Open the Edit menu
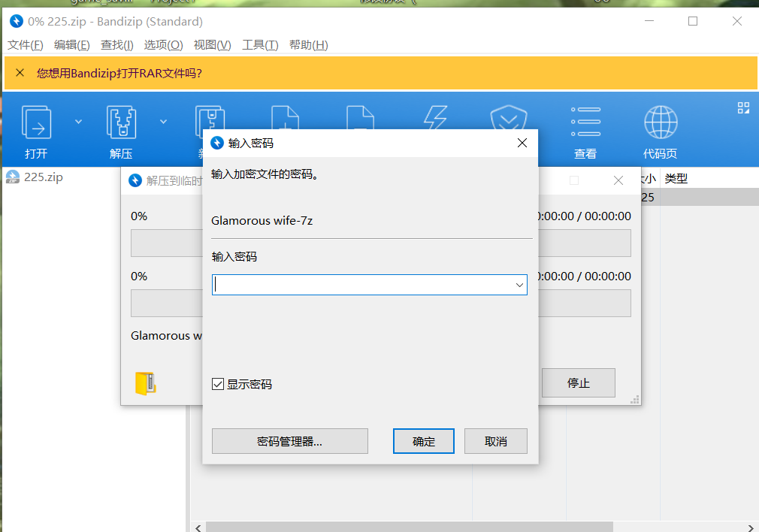This screenshot has height=532, width=759. pyautogui.click(x=71, y=45)
